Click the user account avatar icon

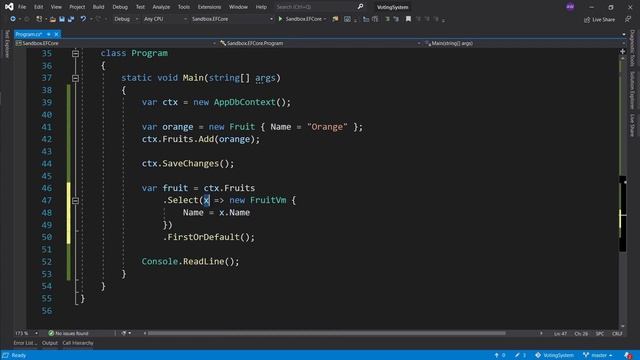570,7
